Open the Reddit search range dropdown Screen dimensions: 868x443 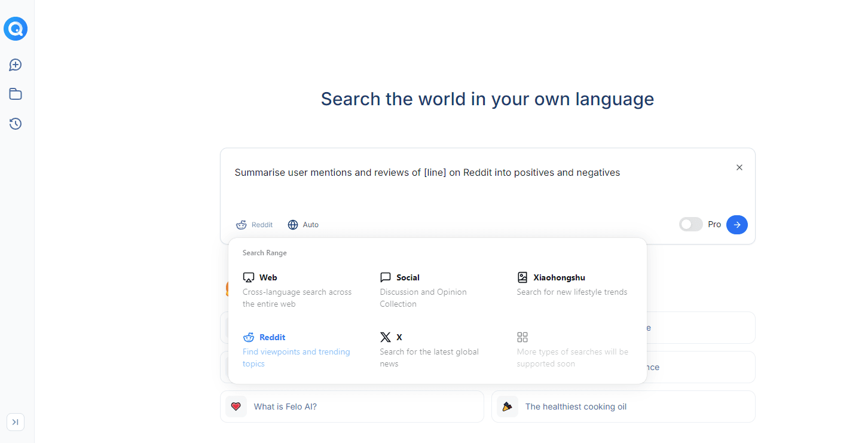coord(254,225)
